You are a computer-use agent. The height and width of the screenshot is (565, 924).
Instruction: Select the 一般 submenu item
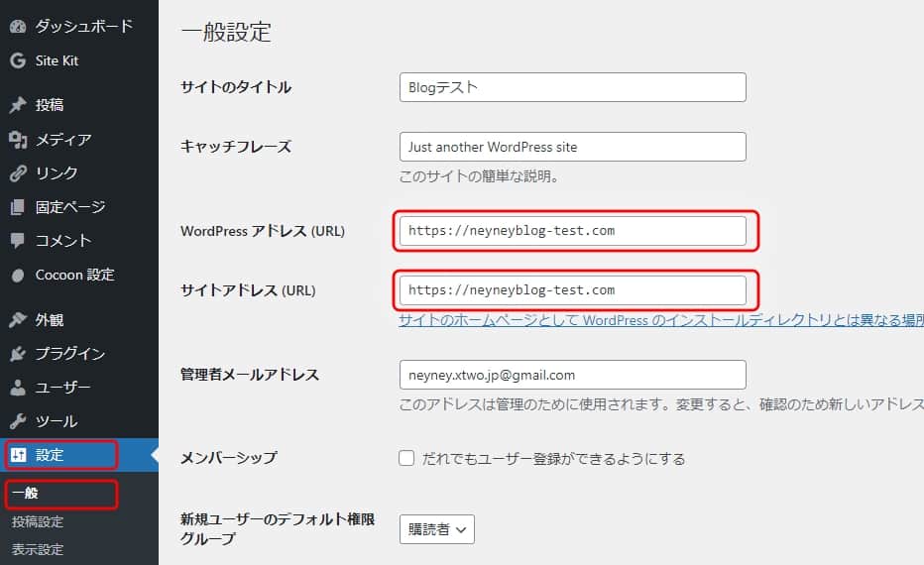26,493
